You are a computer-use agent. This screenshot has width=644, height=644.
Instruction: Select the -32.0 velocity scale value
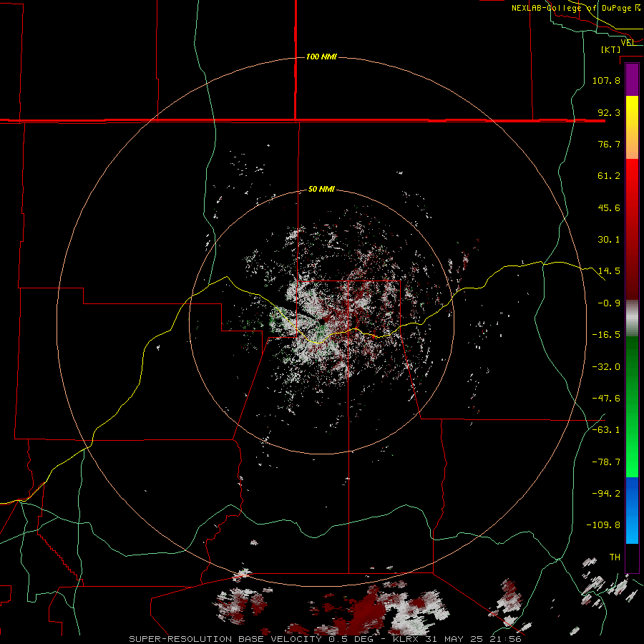click(606, 367)
